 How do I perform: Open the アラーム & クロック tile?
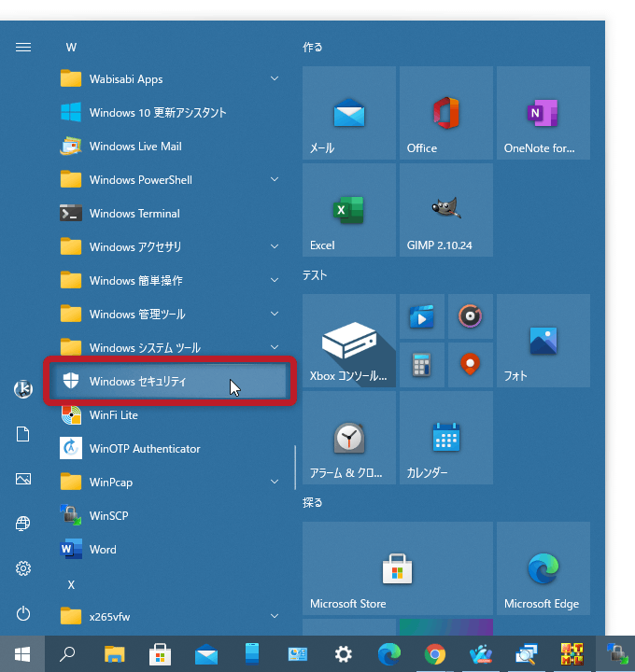[x=349, y=438]
